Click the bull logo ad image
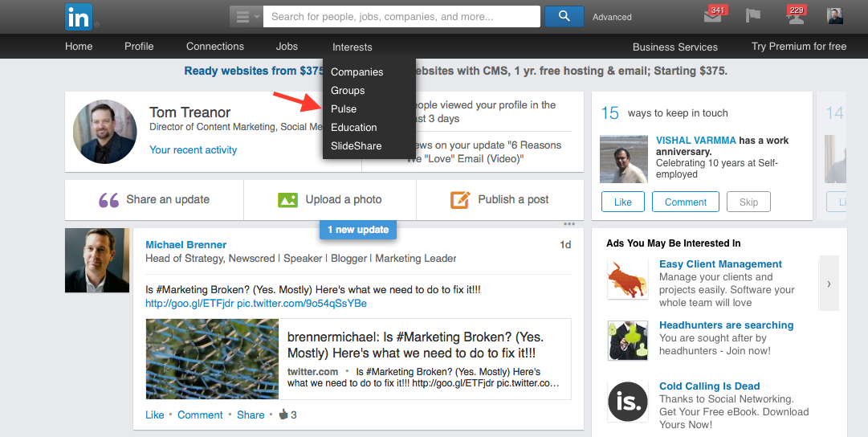Image resolution: width=868 pixels, height=437 pixels. (627, 279)
